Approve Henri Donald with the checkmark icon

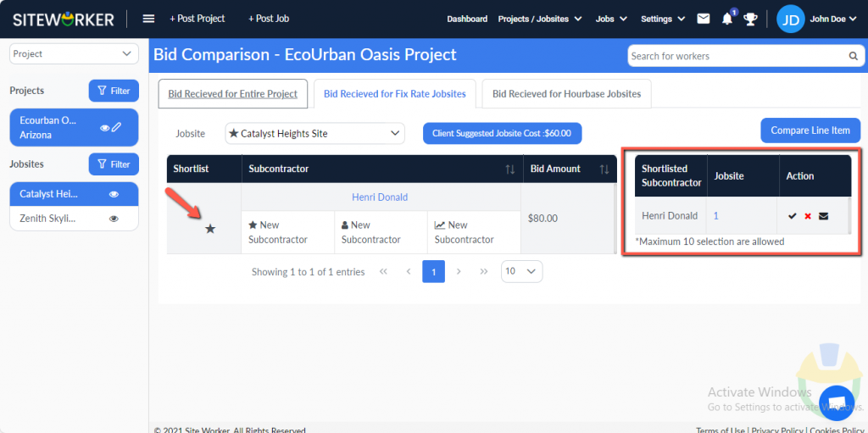coord(793,216)
